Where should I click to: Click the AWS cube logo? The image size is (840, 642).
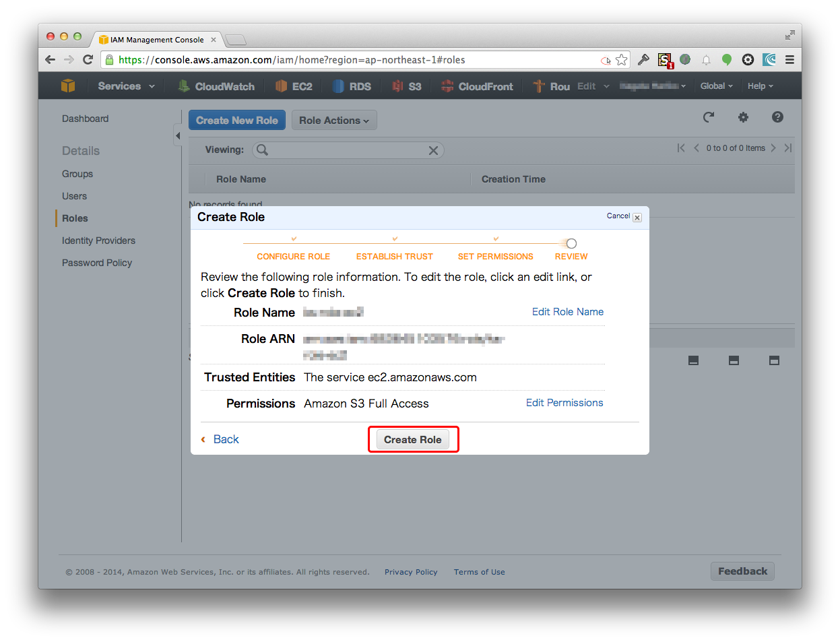pyautogui.click(x=67, y=86)
